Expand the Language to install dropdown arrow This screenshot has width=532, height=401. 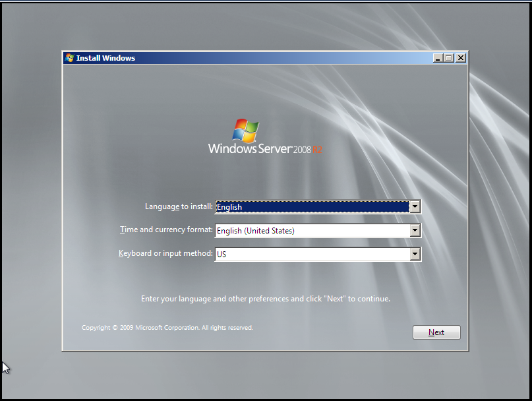pos(415,207)
